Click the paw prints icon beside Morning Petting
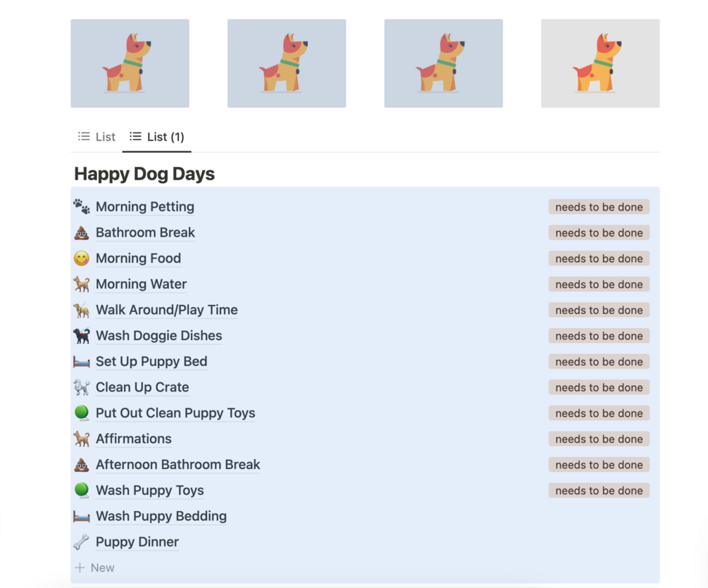The image size is (708, 588). (82, 206)
